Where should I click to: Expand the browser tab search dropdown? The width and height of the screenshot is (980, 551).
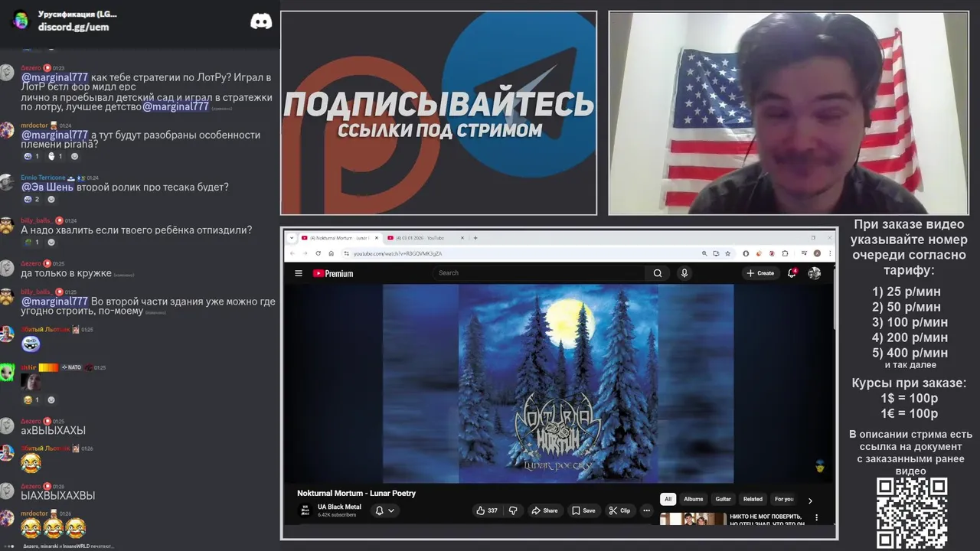pos(292,238)
